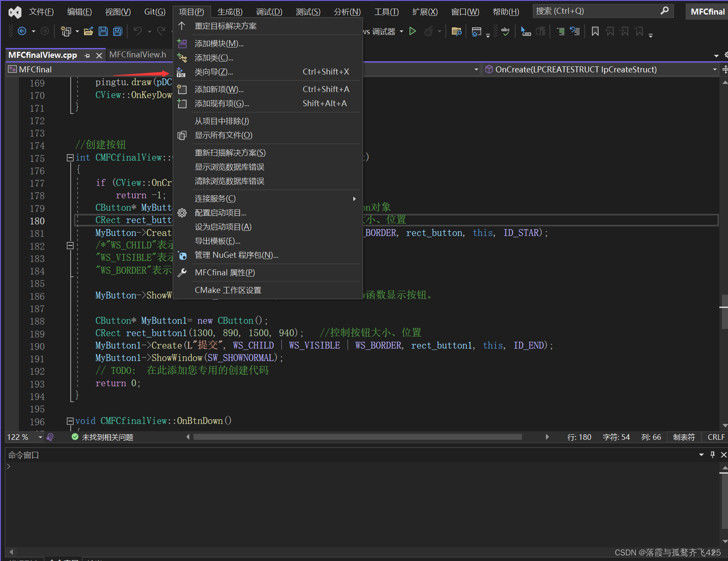This screenshot has height=561, width=728.
Task: Open the 调试(D) menu
Action: [x=269, y=12]
